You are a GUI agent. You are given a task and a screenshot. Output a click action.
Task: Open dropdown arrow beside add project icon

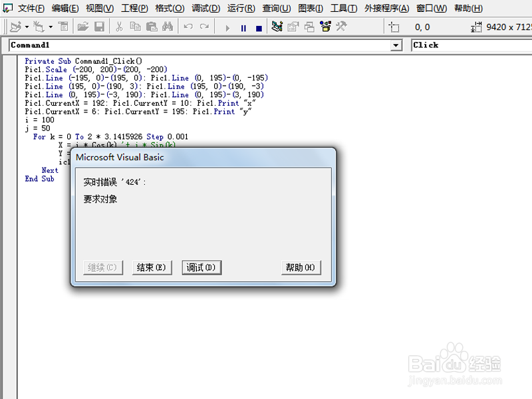tap(27, 27)
